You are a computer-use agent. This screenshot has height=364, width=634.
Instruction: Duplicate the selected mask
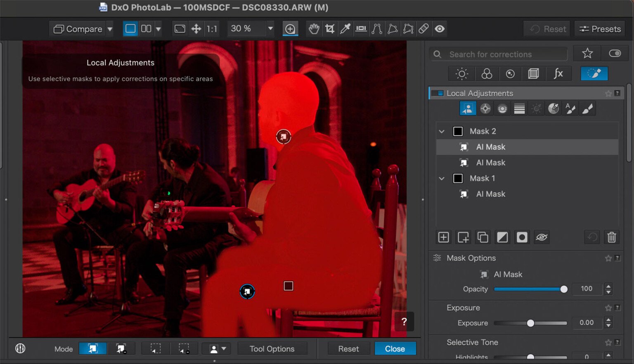click(483, 237)
